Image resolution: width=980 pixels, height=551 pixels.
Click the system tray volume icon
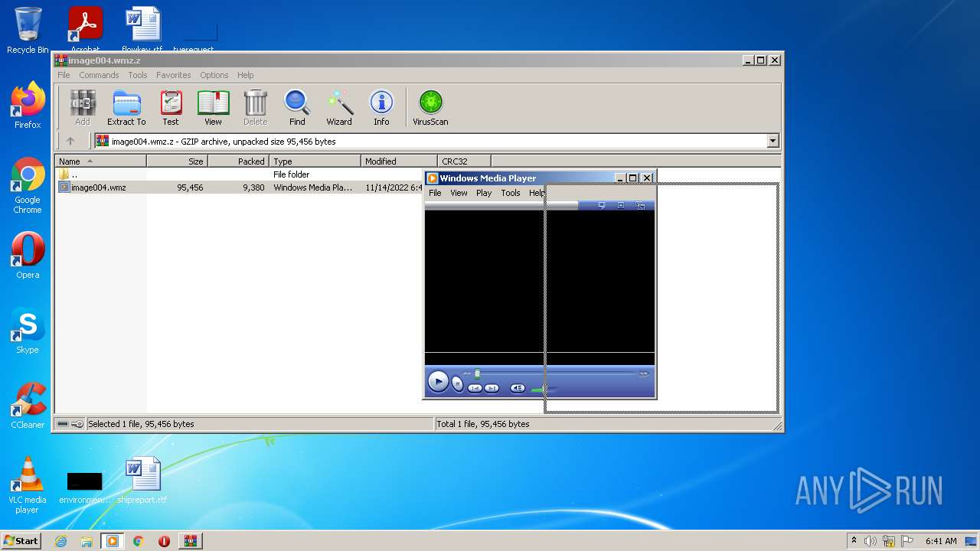[x=871, y=541]
